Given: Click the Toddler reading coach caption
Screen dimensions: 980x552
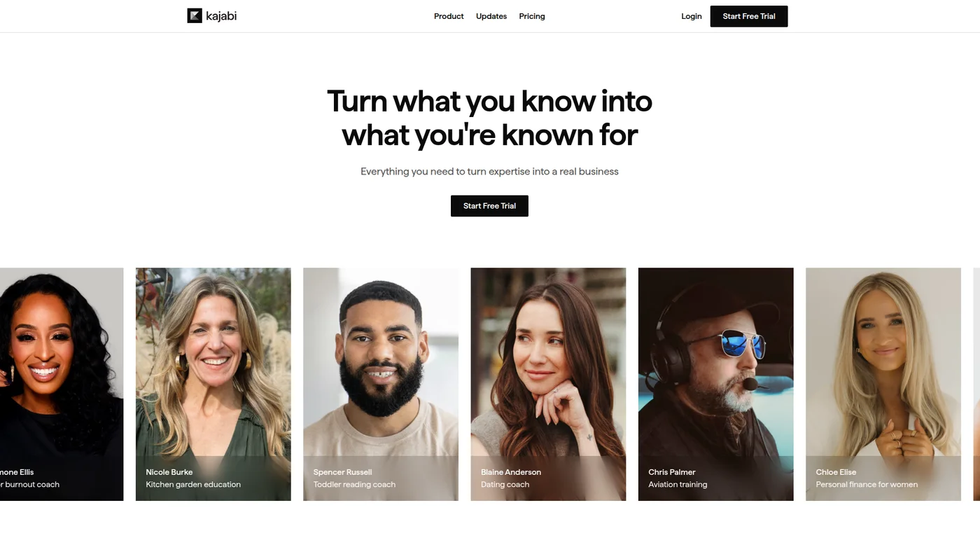Looking at the screenshot, I should (354, 485).
